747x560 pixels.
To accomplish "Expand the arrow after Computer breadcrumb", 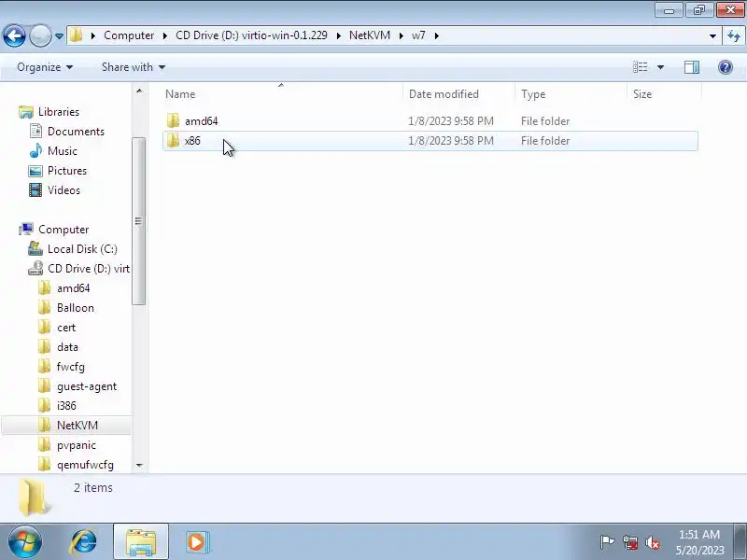I will 165,35.
